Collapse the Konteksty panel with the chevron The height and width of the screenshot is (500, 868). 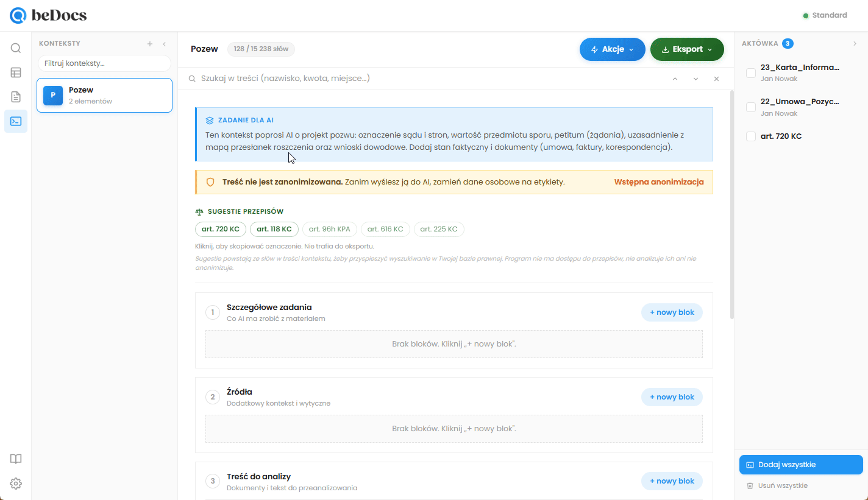164,44
